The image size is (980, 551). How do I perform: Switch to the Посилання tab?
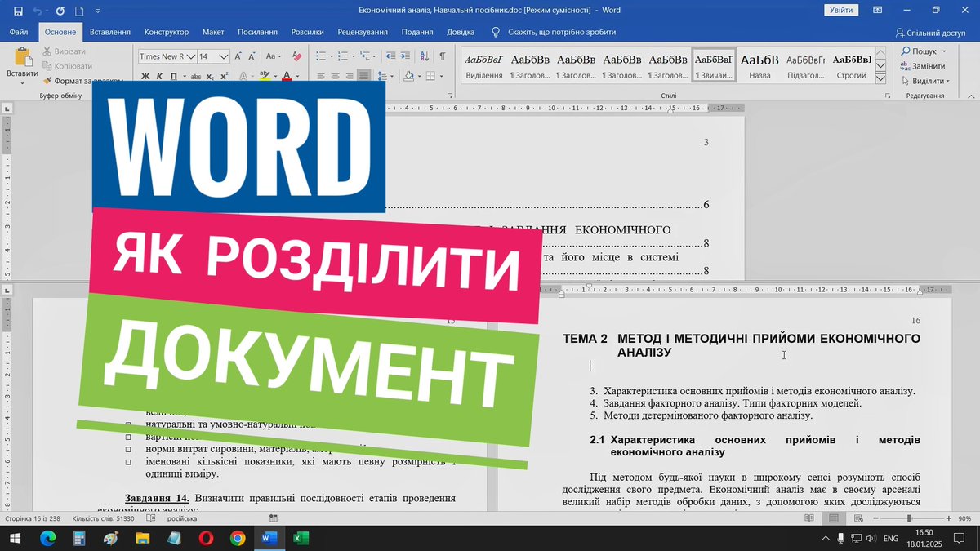click(257, 32)
